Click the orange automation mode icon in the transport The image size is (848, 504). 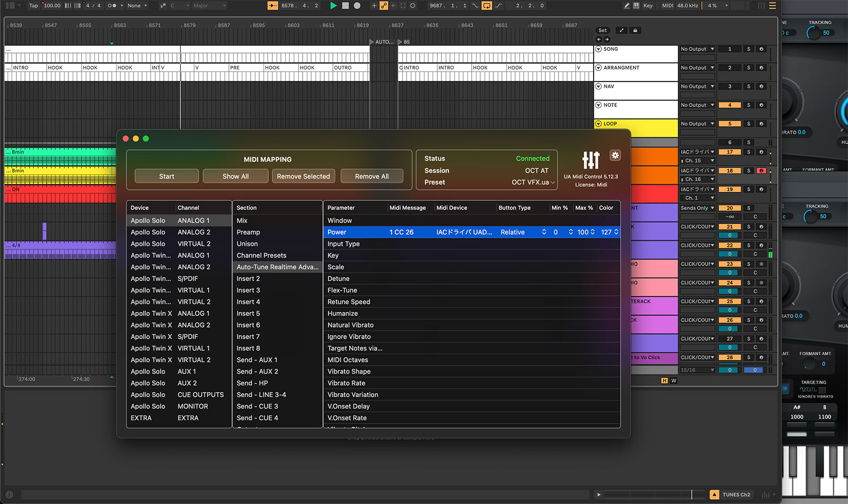pos(384,6)
